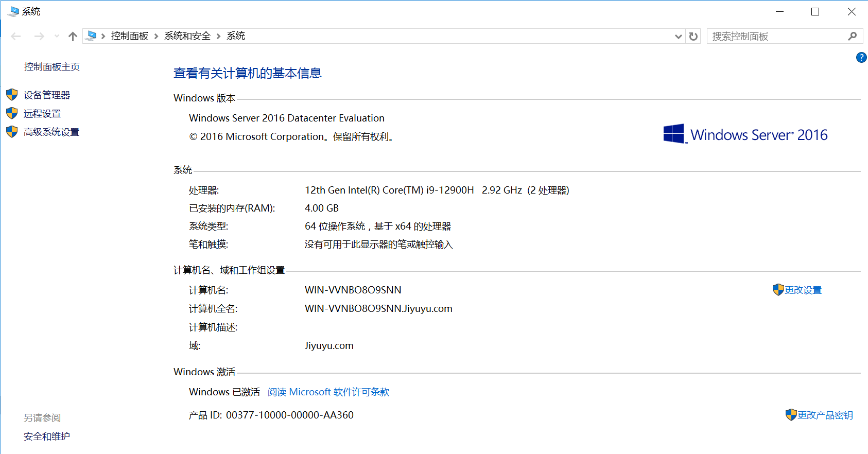Image resolution: width=868 pixels, height=454 pixels.
Task: Click Windows Server 2016 Datacenter Evaluation text
Action: [287, 118]
